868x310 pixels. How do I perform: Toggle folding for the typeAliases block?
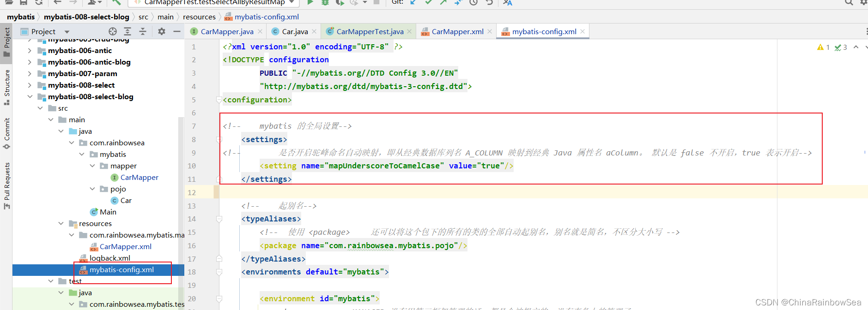[x=219, y=219]
